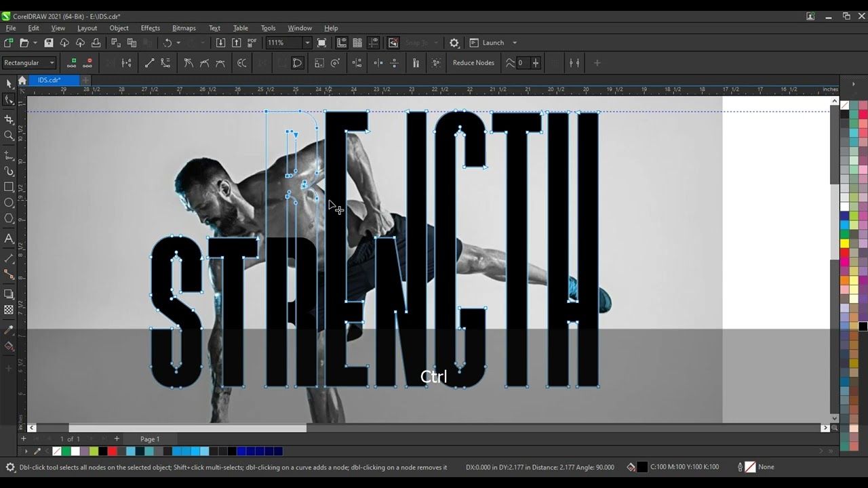Select the Parallel Dimension tool

(9, 259)
